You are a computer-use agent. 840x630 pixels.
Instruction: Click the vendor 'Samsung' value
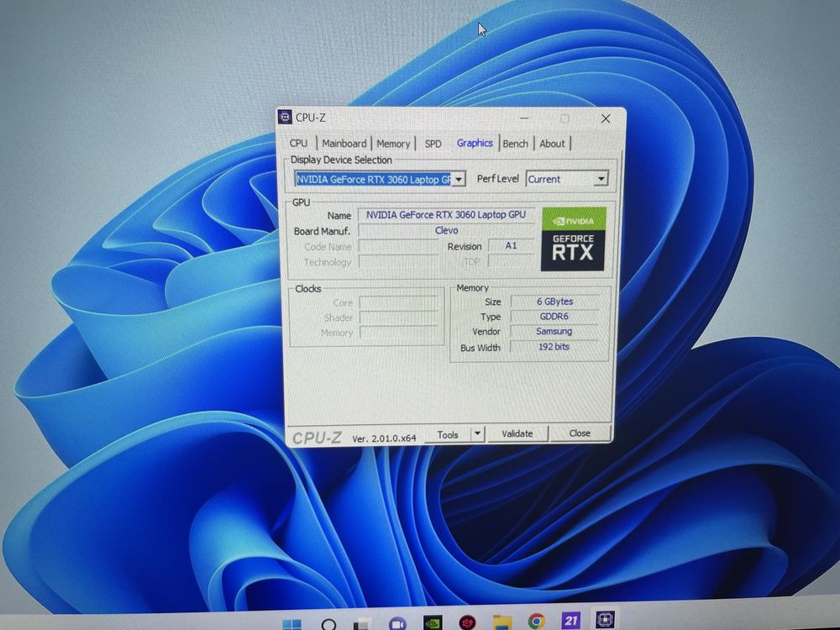tap(554, 331)
